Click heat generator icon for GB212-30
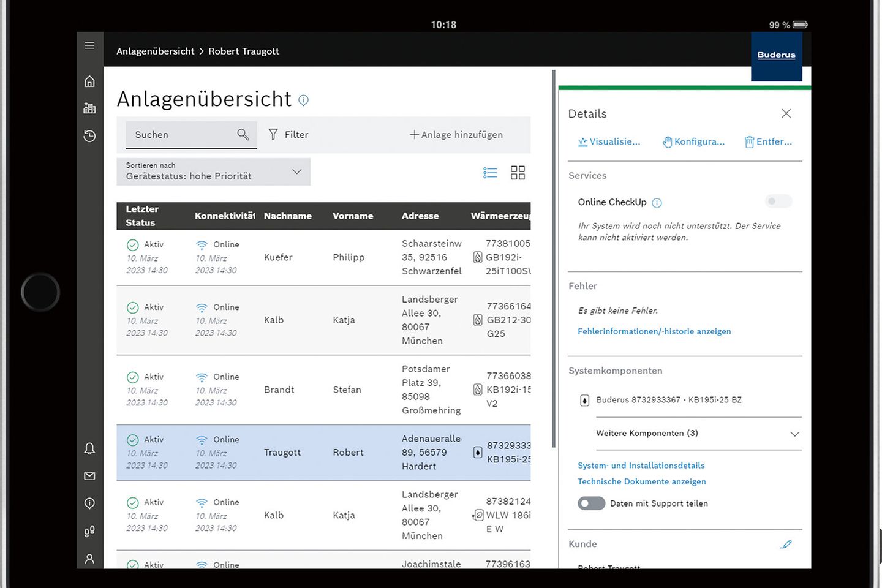This screenshot has height=588, width=882. 478,320
